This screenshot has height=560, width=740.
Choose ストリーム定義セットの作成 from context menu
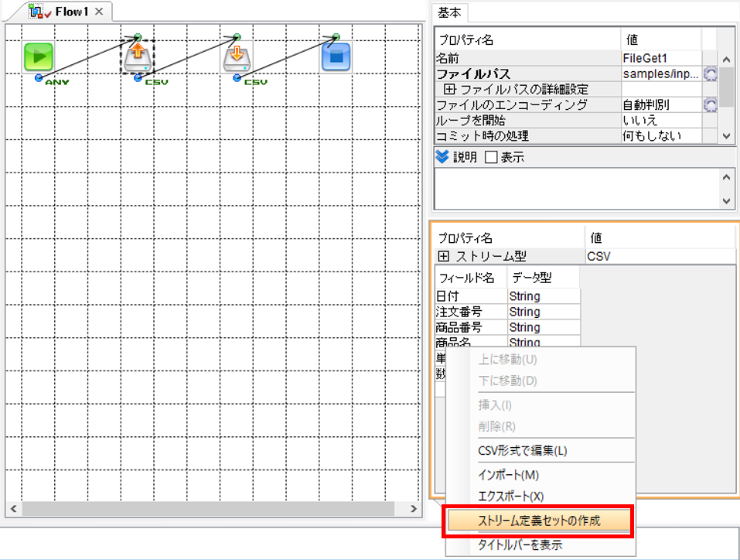539,521
